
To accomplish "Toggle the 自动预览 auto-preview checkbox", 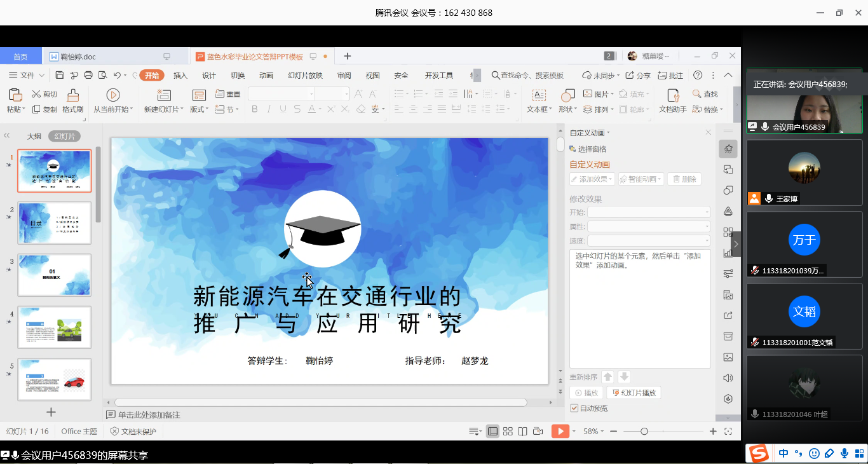I will pos(574,408).
